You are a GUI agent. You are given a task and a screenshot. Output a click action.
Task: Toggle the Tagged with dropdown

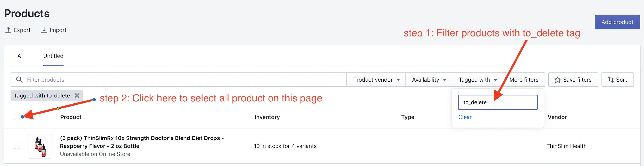[x=477, y=80]
